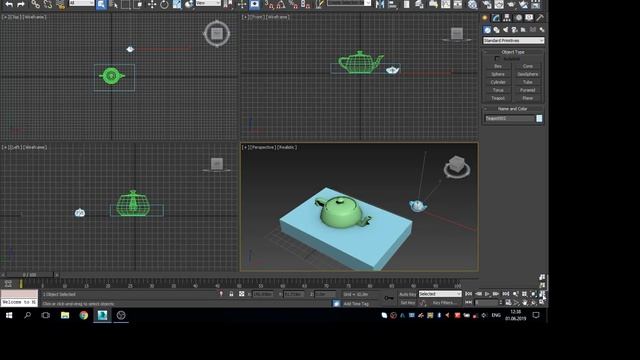Select the Systems category icon
Image resolution: width=640 pixels, height=360 pixels.
tap(542, 30)
